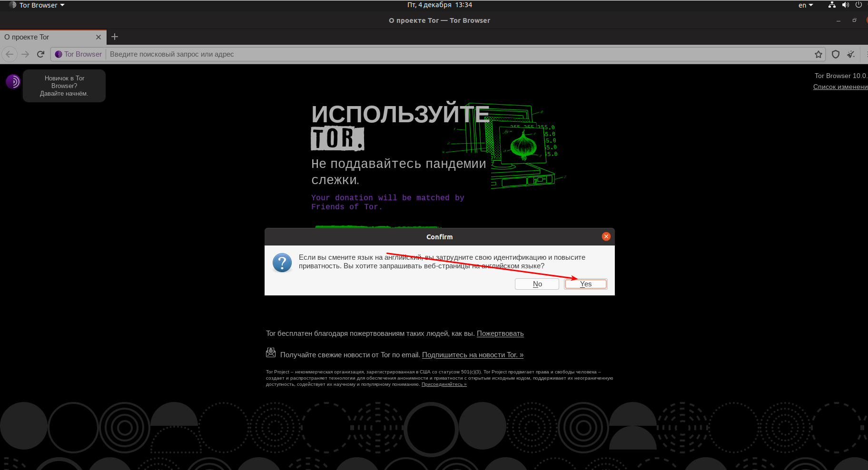
Task: Minimize the Tor Browser window
Action: coord(838,20)
